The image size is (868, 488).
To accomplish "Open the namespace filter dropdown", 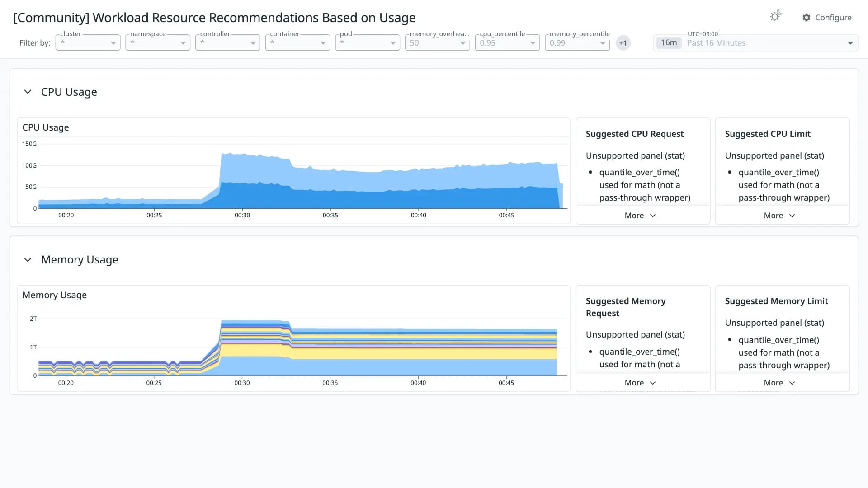I will pos(158,43).
